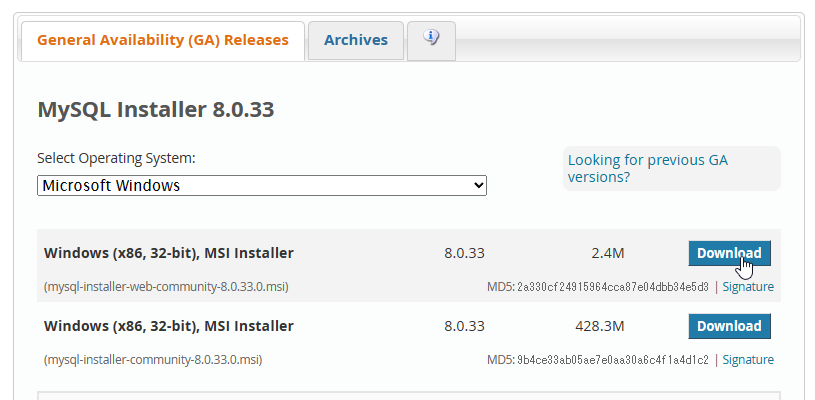
Task: Expand the Select Operating System dropdown
Action: (x=262, y=185)
